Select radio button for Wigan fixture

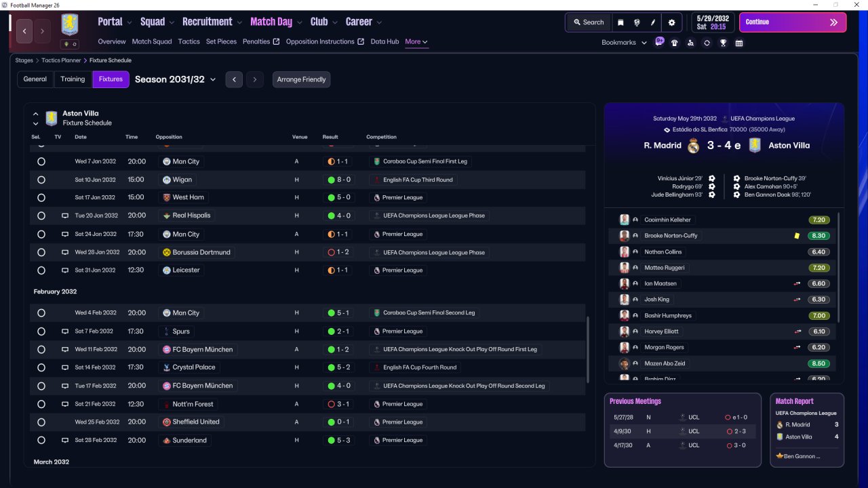point(41,180)
